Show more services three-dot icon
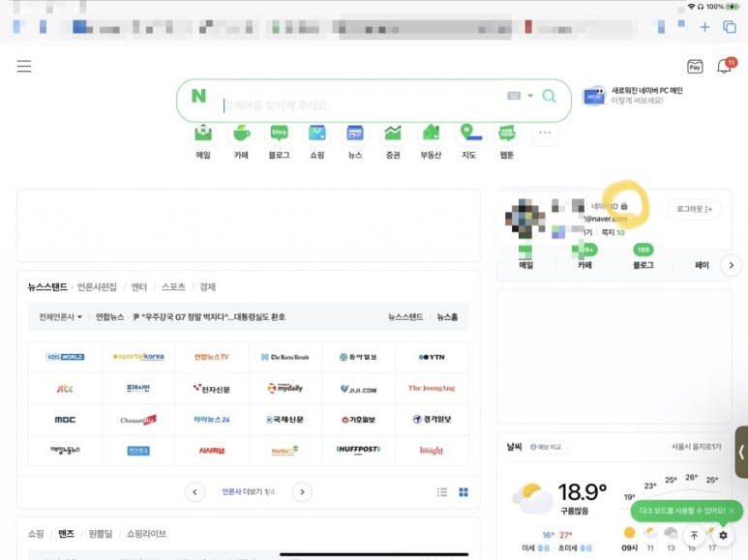 coord(545,133)
